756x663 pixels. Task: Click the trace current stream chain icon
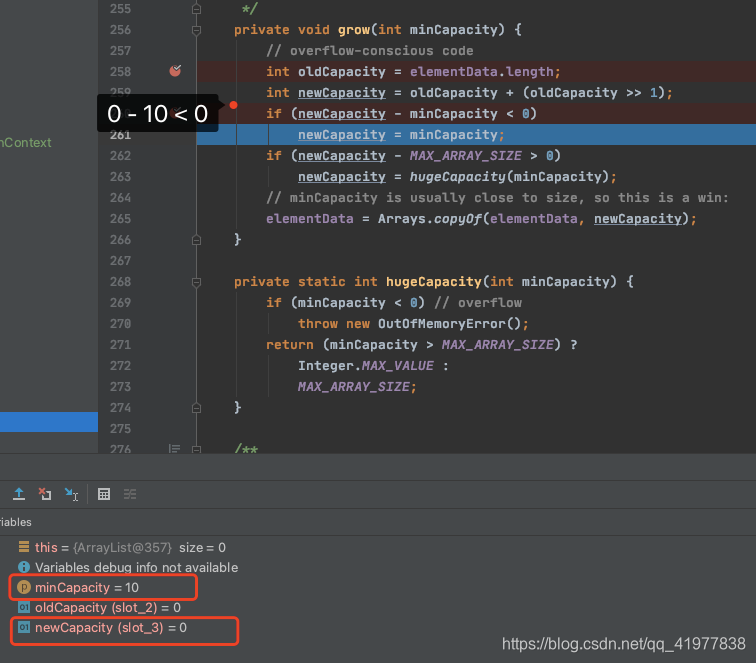click(x=130, y=494)
